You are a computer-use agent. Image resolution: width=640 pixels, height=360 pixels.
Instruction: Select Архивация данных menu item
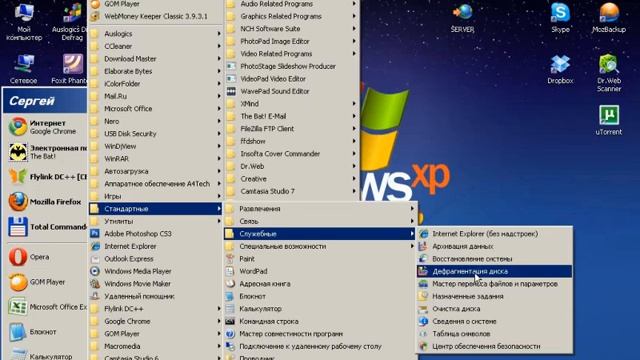tap(494, 246)
